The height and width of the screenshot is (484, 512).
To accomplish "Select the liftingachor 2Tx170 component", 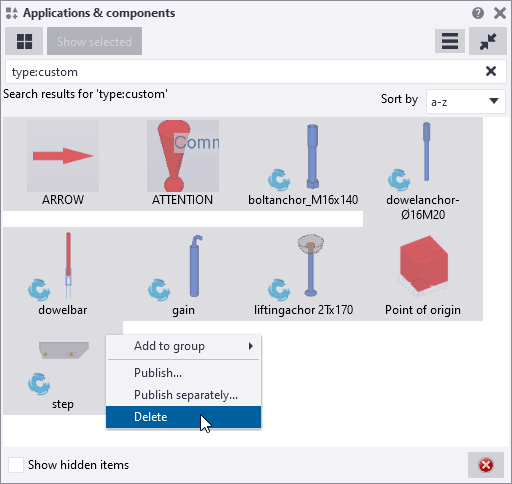I will click(303, 274).
